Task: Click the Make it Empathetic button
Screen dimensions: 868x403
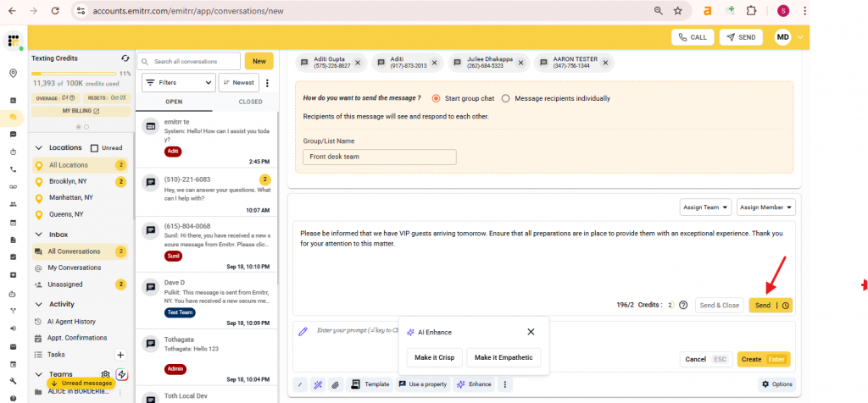Action: point(503,358)
